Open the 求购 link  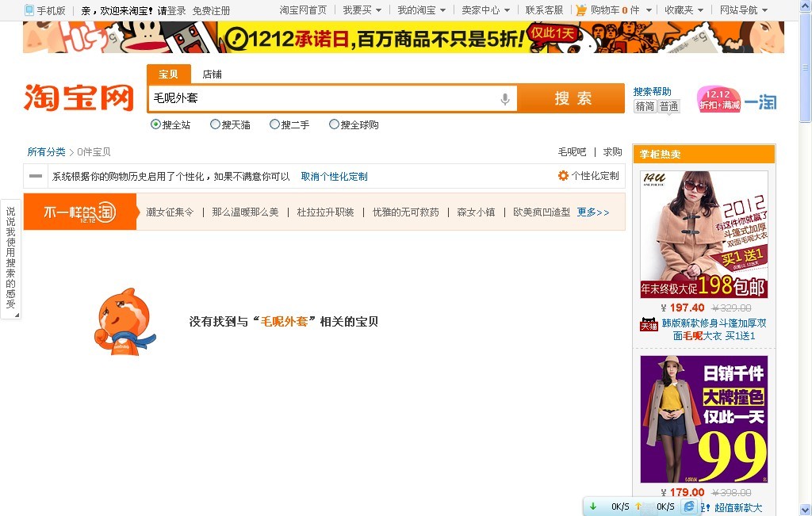point(613,151)
